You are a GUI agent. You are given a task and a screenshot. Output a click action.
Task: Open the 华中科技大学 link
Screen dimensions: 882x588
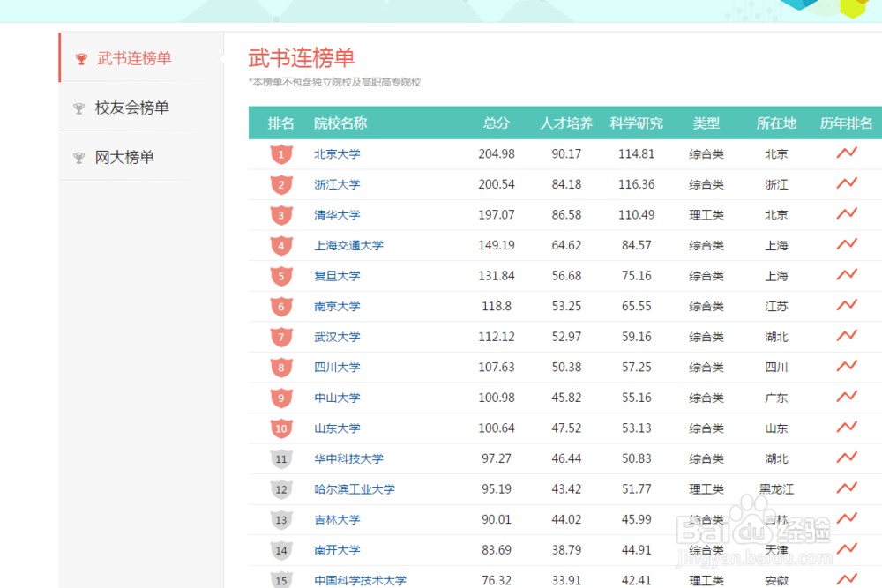point(348,458)
